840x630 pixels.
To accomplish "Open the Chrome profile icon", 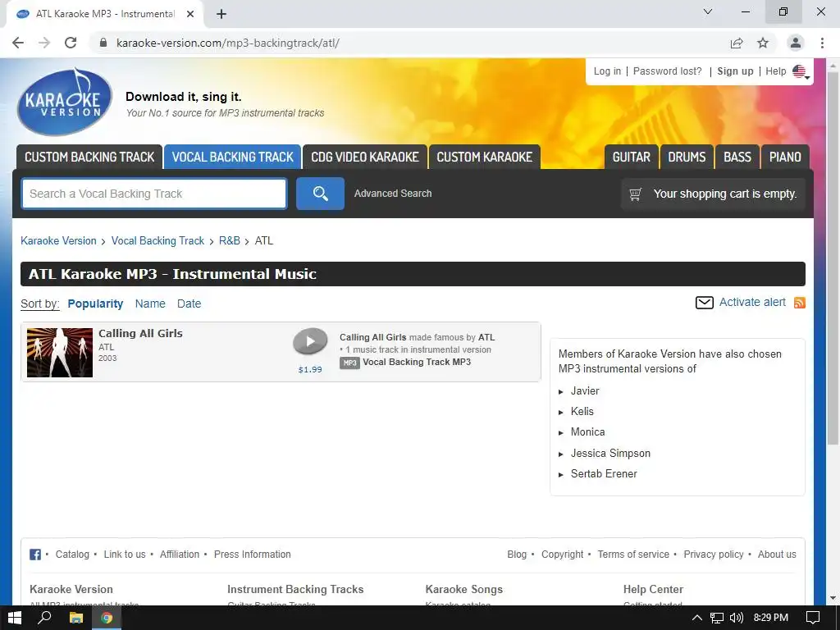I will pos(796,43).
